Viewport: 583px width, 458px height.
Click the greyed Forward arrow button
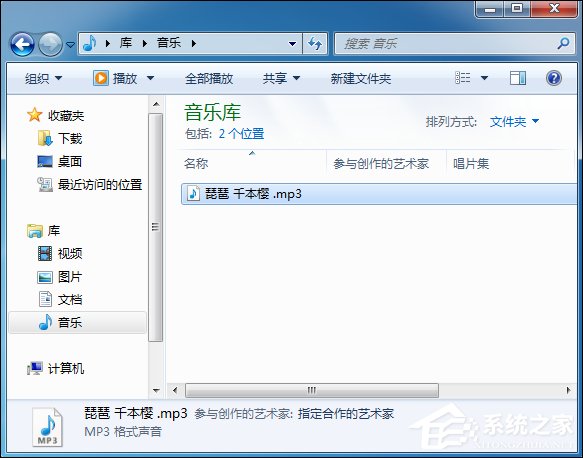point(51,44)
